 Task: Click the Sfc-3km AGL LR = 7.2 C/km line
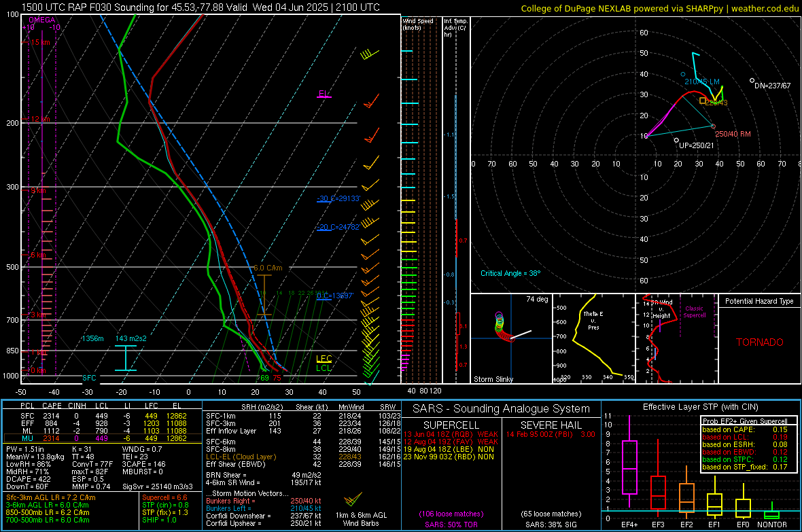(51, 497)
